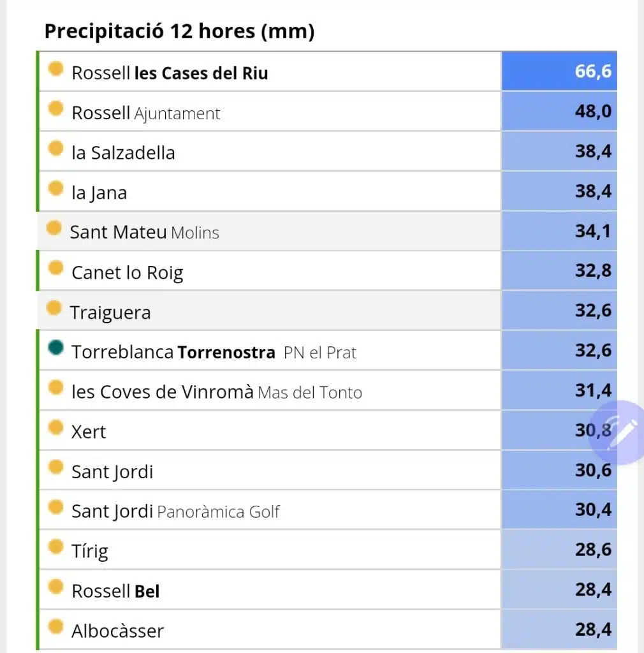Click orange status dot next to la Salzadella
Screen dimensions: 644x653
click(55, 148)
